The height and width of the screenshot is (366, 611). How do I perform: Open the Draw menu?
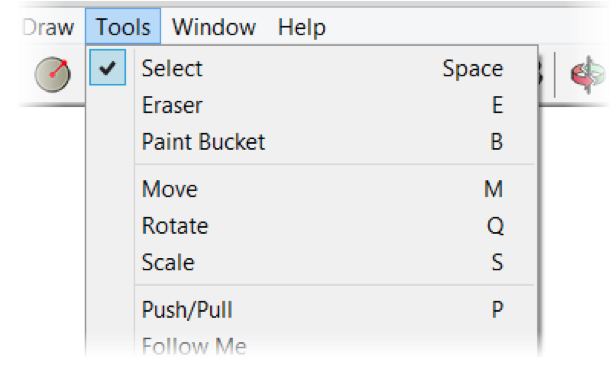(x=48, y=27)
